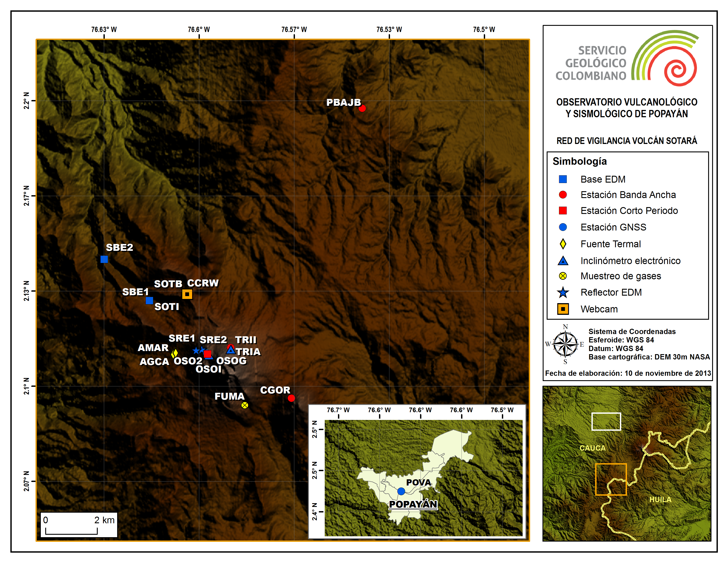728x563 pixels.
Task: Click the Estación Corto Periodo red square swatch
Action: pyautogui.click(x=563, y=210)
